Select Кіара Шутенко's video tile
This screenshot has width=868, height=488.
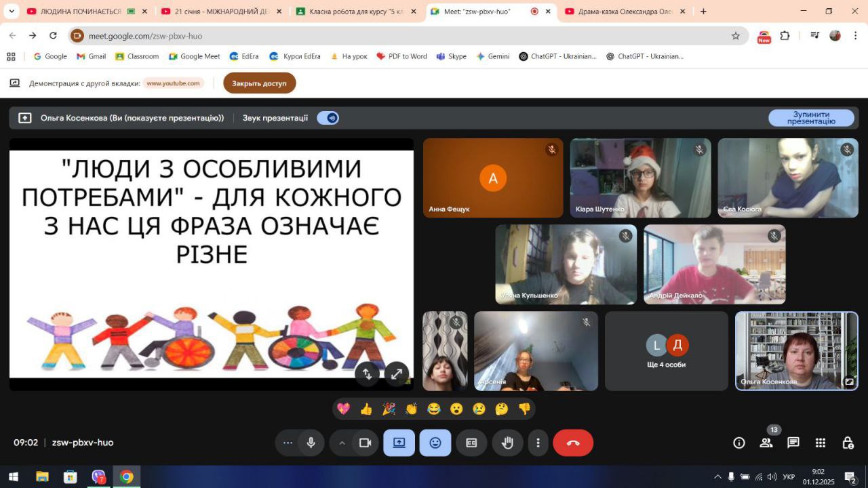point(640,178)
